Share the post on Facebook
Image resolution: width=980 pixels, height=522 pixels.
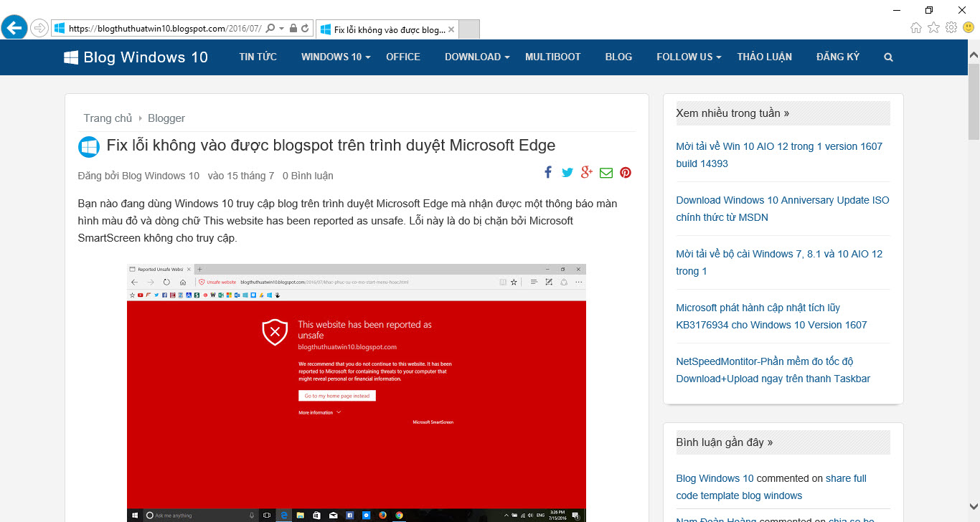[x=548, y=172]
